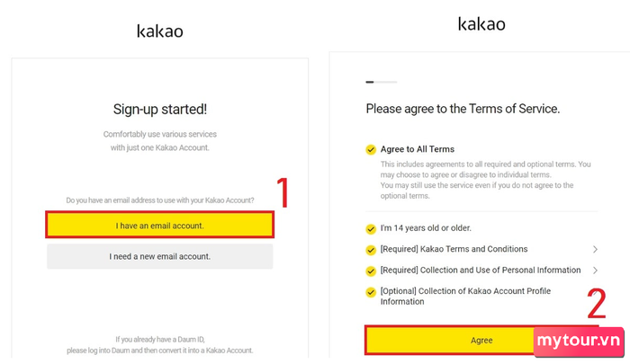Uncheck Collection and Use of Personal Information checkbox
Screen dimensions: 630x364
(x=371, y=271)
